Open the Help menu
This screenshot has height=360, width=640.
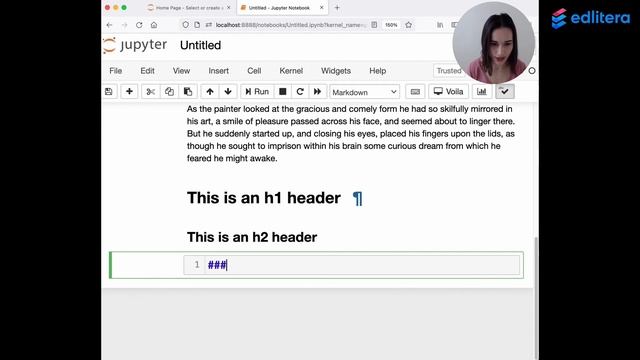[x=378, y=71]
